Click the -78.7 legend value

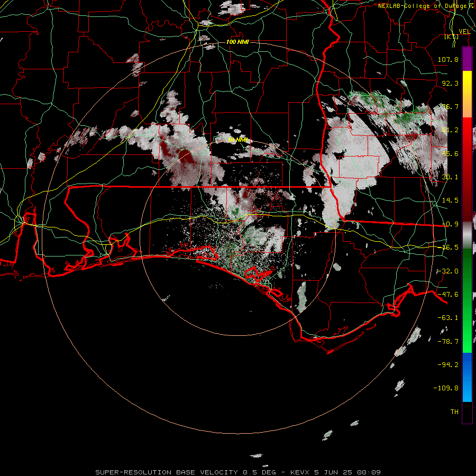[x=448, y=342]
